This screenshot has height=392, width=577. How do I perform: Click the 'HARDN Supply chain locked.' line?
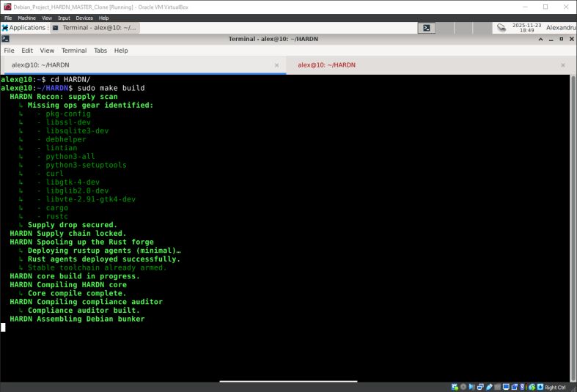68,233
